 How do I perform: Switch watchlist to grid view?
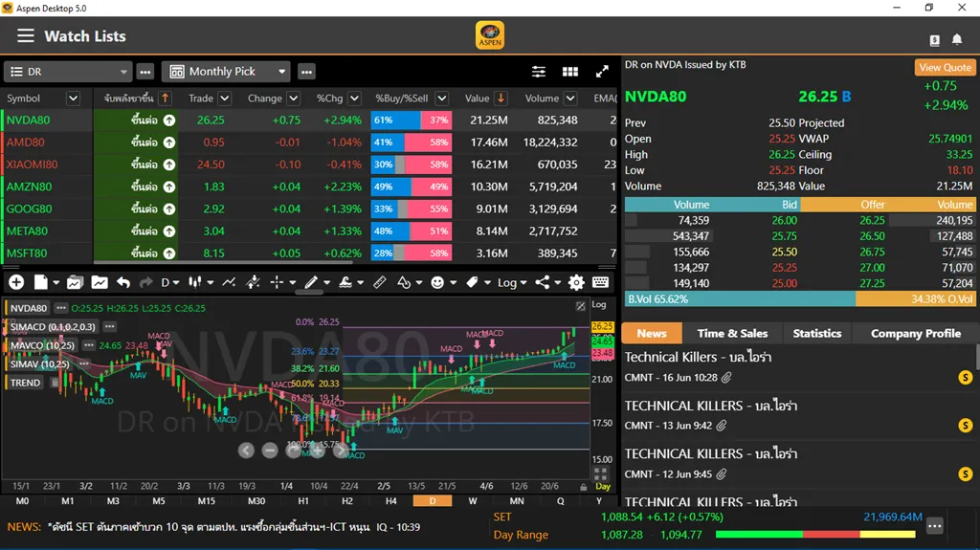click(x=570, y=72)
